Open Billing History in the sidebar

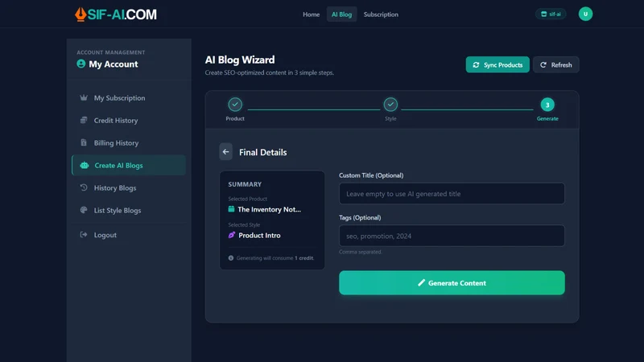pos(129,143)
